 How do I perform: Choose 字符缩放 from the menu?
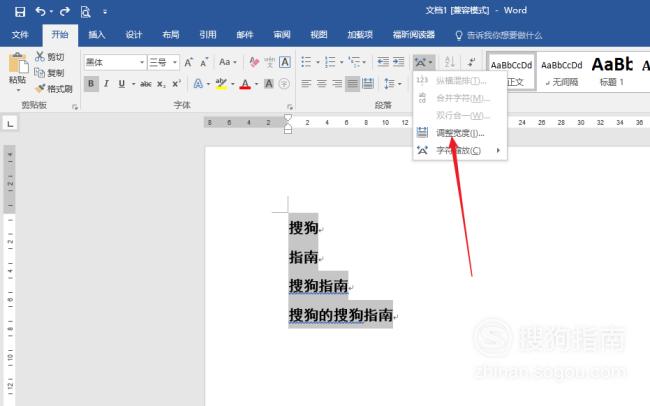point(460,150)
